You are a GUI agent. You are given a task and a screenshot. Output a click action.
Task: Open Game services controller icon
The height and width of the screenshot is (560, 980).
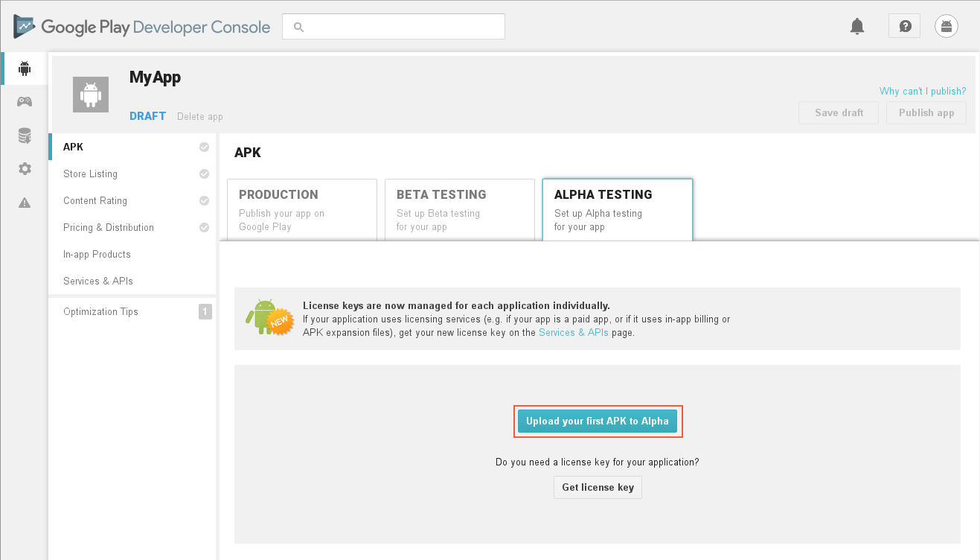coord(25,101)
